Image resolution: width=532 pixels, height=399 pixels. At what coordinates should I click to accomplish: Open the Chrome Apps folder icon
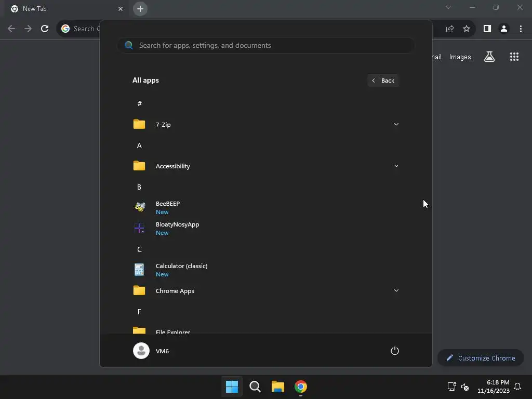click(139, 290)
